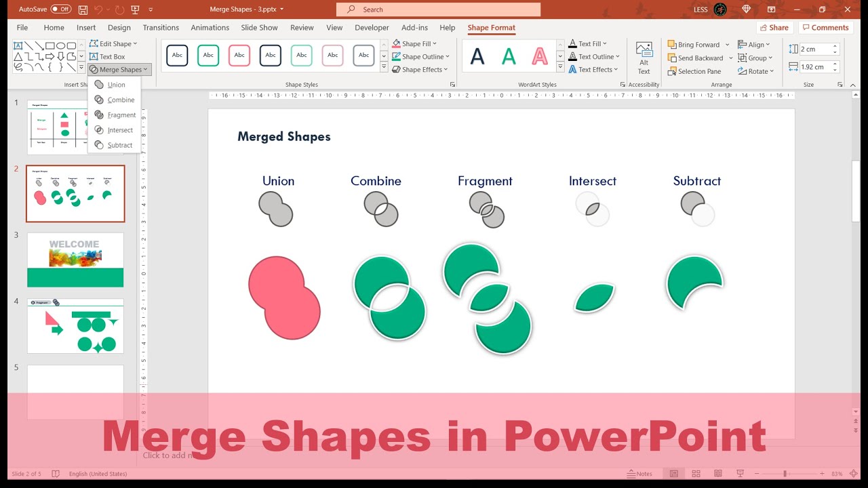868x488 pixels.
Task: Open the Developer tab
Action: pos(372,28)
